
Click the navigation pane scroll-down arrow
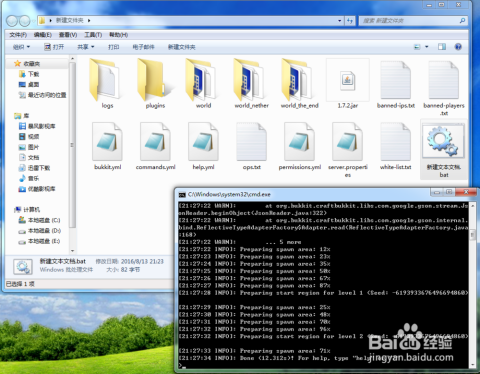pyautogui.click(x=72, y=251)
